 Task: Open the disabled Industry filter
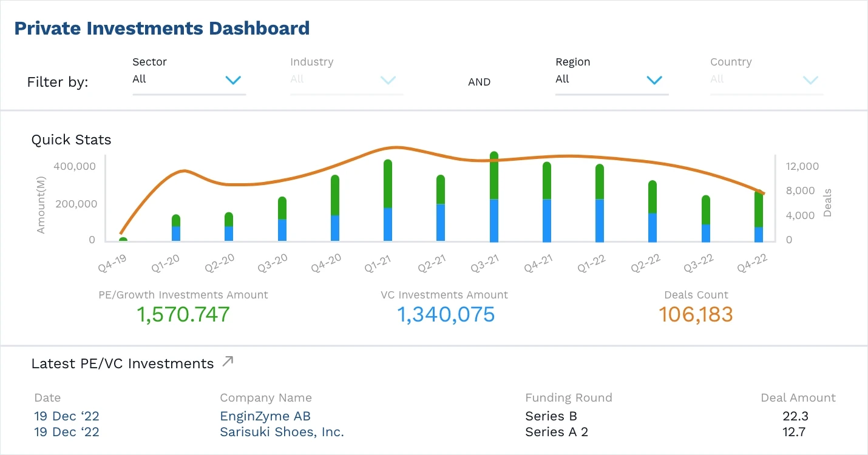(340, 79)
